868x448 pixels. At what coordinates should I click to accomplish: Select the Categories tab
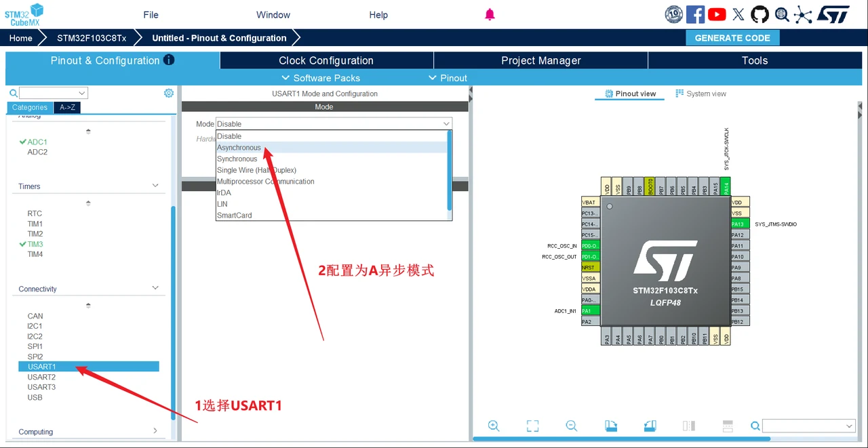pyautogui.click(x=30, y=107)
